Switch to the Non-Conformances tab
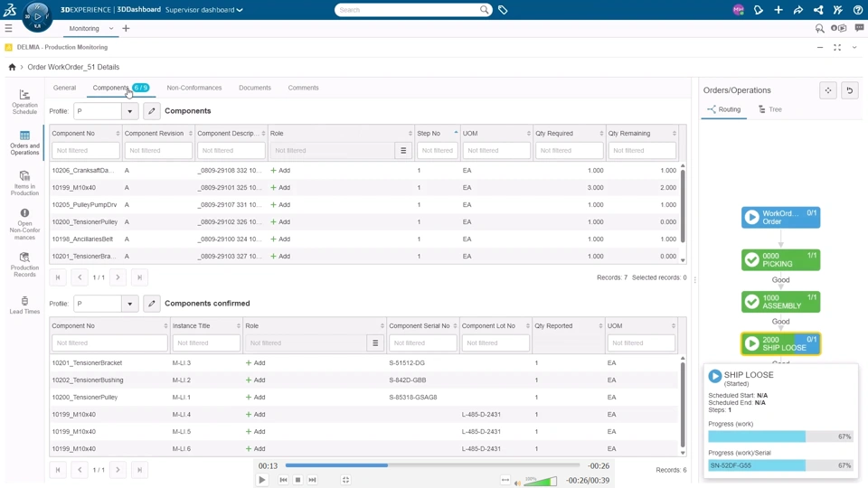Image resolution: width=868 pixels, height=488 pixels. click(194, 88)
